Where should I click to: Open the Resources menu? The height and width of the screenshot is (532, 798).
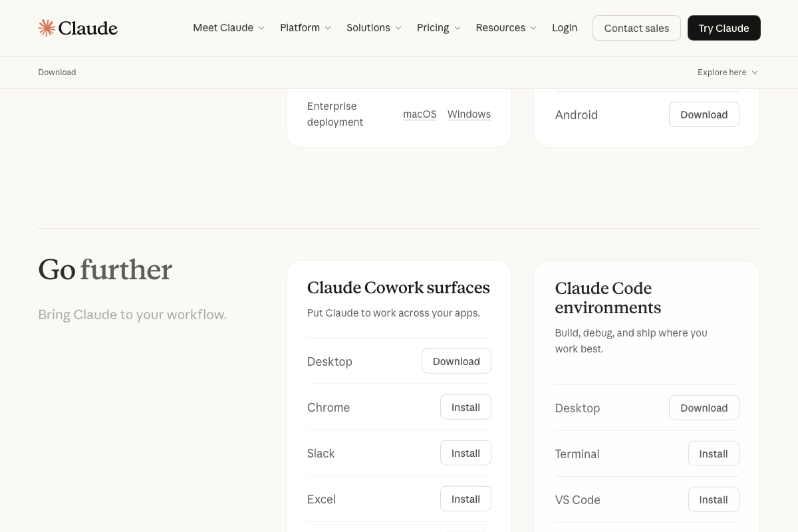pos(506,28)
